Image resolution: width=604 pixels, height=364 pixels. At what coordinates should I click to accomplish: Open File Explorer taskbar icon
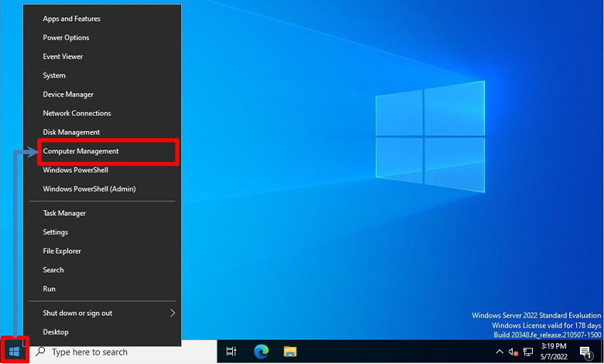pyautogui.click(x=290, y=352)
